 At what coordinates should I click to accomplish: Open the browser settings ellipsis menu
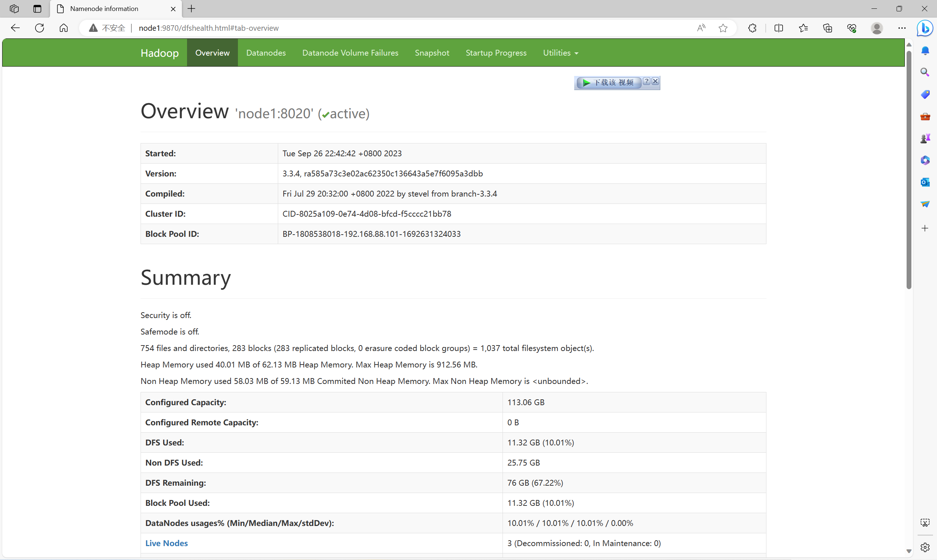[901, 28]
